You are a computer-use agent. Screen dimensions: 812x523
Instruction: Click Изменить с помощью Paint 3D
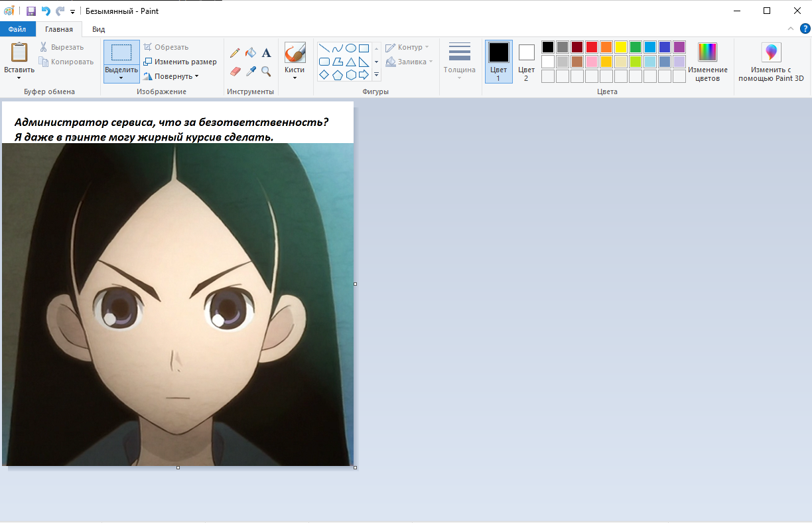[x=771, y=61]
